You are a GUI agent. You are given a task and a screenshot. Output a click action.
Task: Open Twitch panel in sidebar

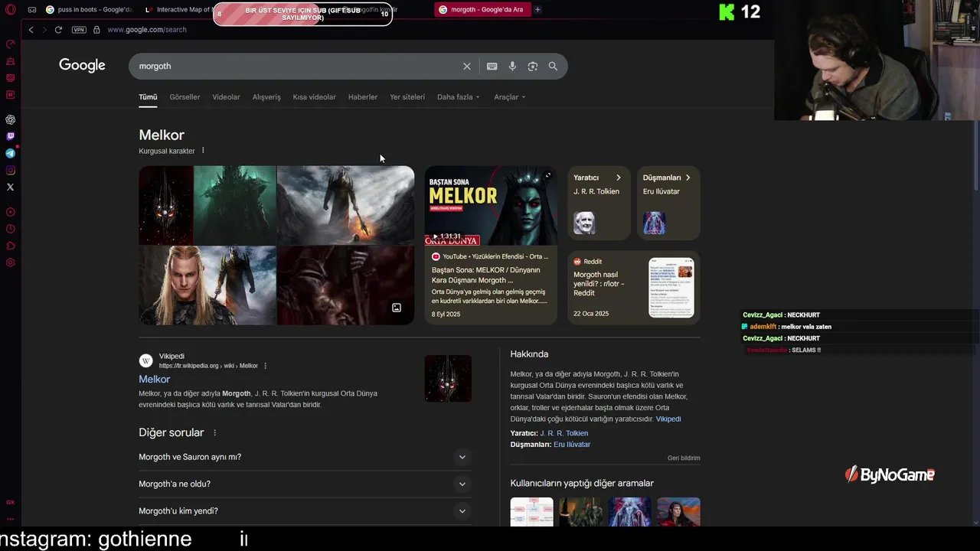coord(11,136)
